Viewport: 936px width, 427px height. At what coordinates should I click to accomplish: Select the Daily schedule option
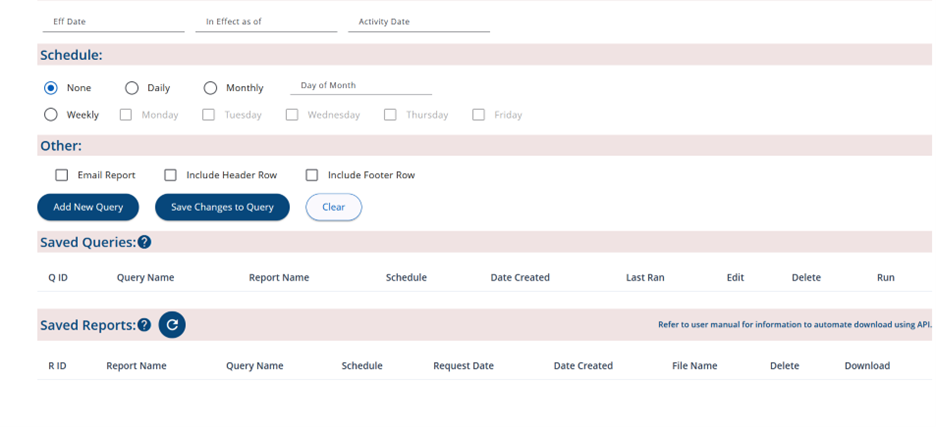click(x=131, y=88)
